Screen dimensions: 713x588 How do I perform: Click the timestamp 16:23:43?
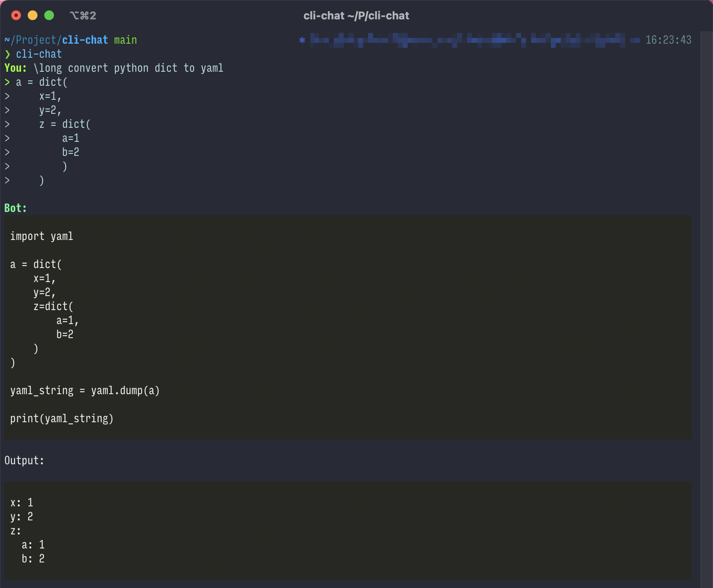pos(668,40)
